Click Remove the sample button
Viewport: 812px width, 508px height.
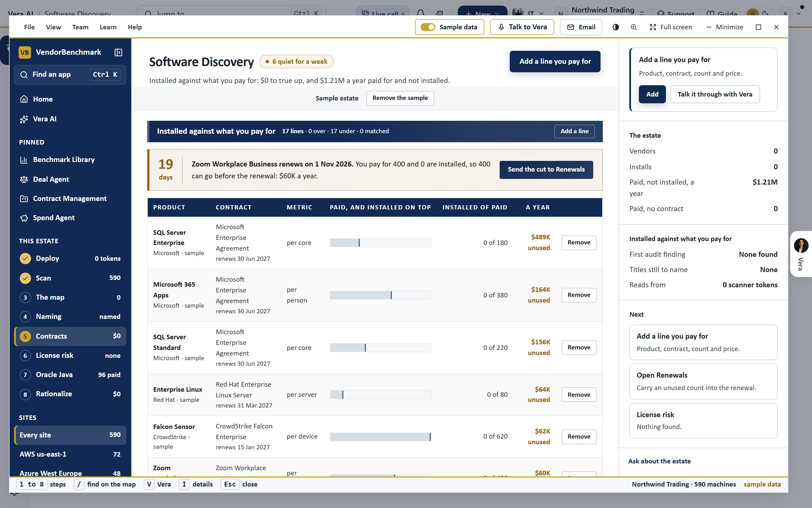click(400, 98)
